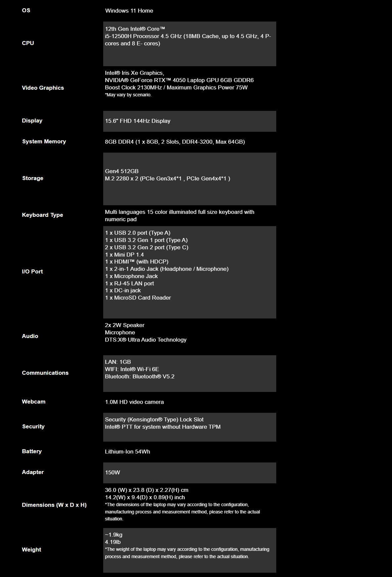Image resolution: width=392 pixels, height=577 pixels.
Task: Click the 'Gen4 512GB' text
Action: (122, 171)
